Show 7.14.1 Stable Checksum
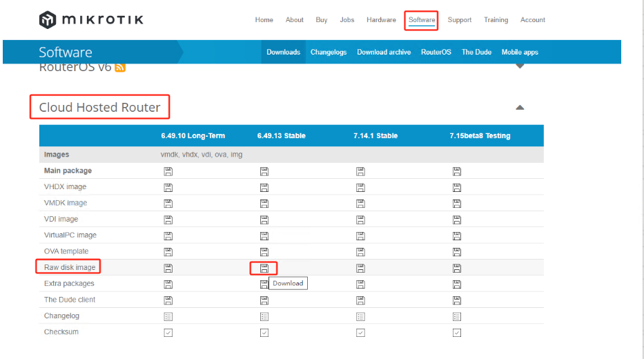The width and height of the screenshot is (644, 359). [x=360, y=333]
